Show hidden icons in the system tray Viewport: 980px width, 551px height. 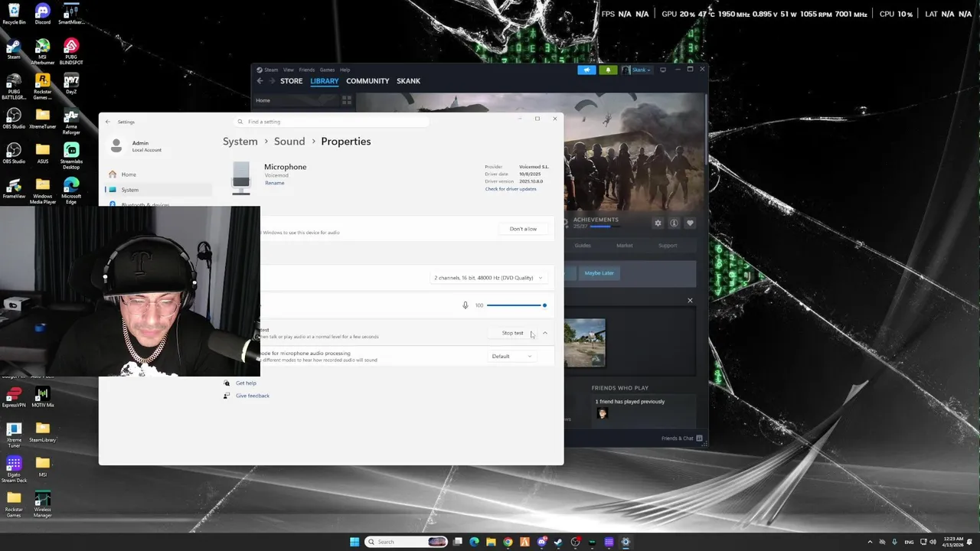(x=870, y=542)
